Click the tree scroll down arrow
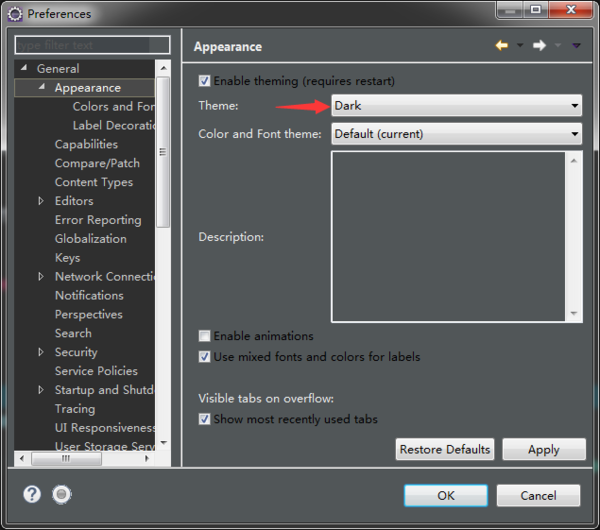 163,443
